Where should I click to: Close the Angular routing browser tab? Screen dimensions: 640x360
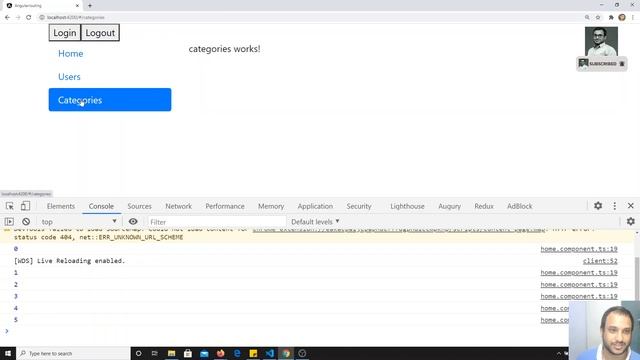click(77, 6)
